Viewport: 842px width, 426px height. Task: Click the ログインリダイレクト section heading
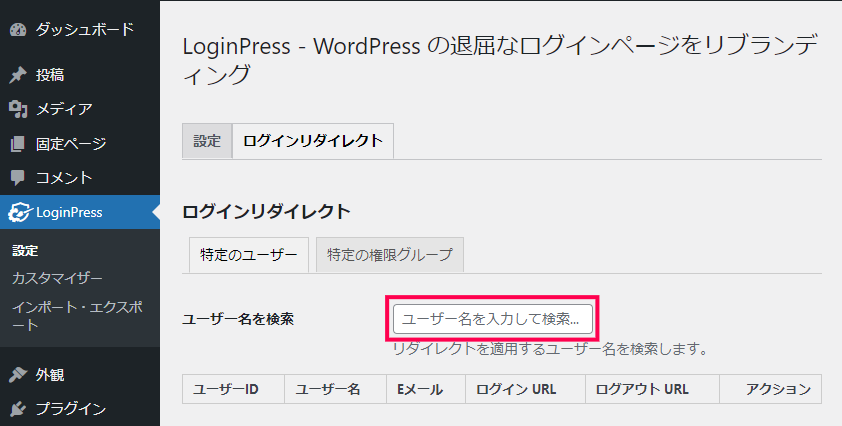[266, 212]
